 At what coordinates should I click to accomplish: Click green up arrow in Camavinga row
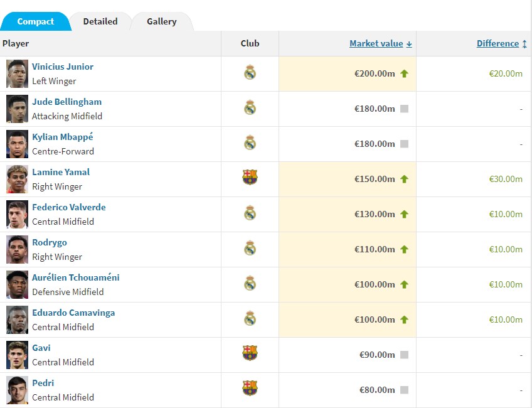coord(404,319)
